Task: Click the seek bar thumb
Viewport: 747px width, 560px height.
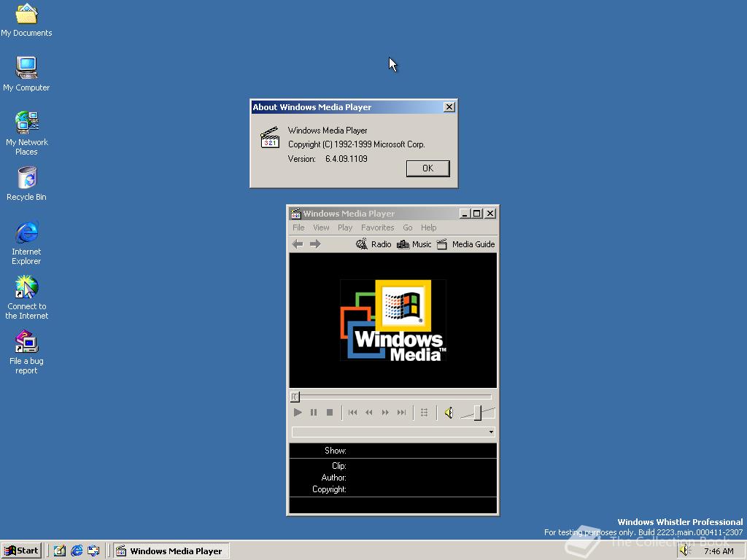Action: pyautogui.click(x=295, y=396)
